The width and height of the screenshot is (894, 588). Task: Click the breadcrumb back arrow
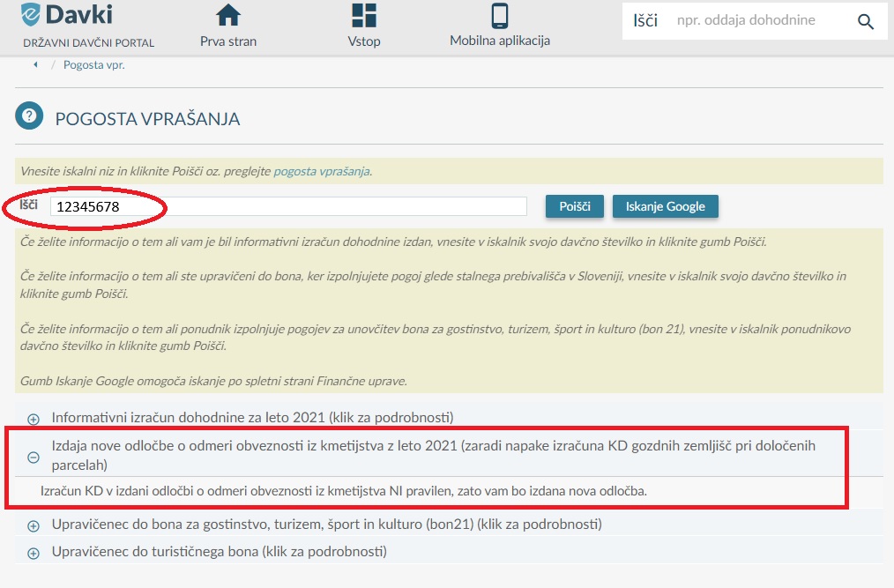pyautogui.click(x=35, y=65)
